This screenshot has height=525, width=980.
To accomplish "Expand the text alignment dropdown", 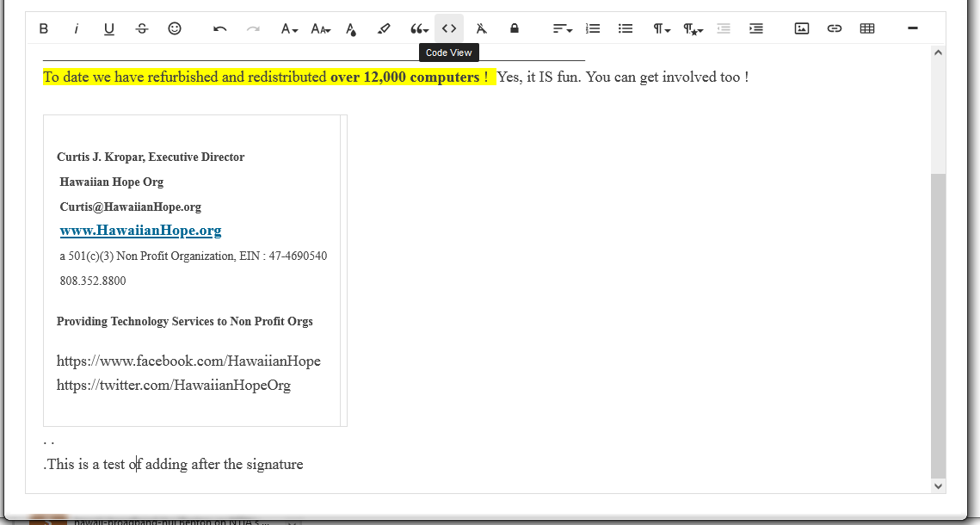I will pyautogui.click(x=563, y=28).
